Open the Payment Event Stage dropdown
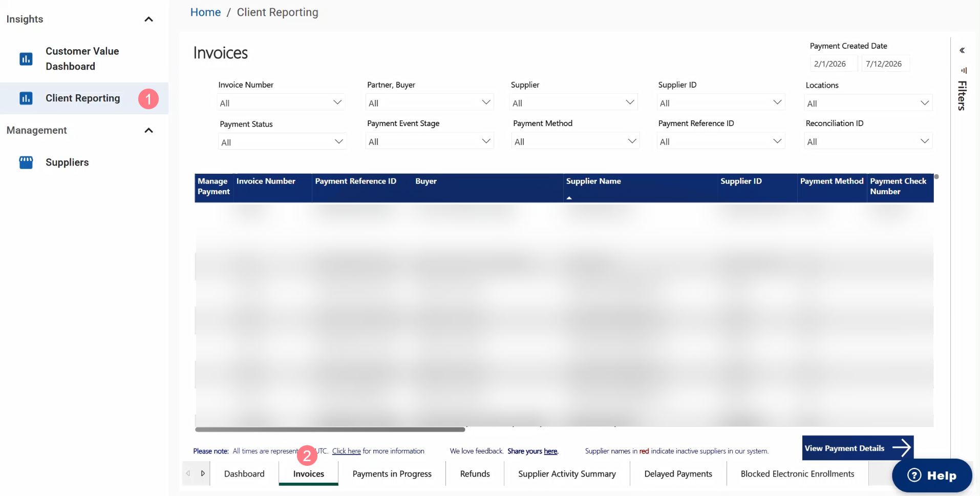Screen dimensions: 980x496 pos(430,141)
